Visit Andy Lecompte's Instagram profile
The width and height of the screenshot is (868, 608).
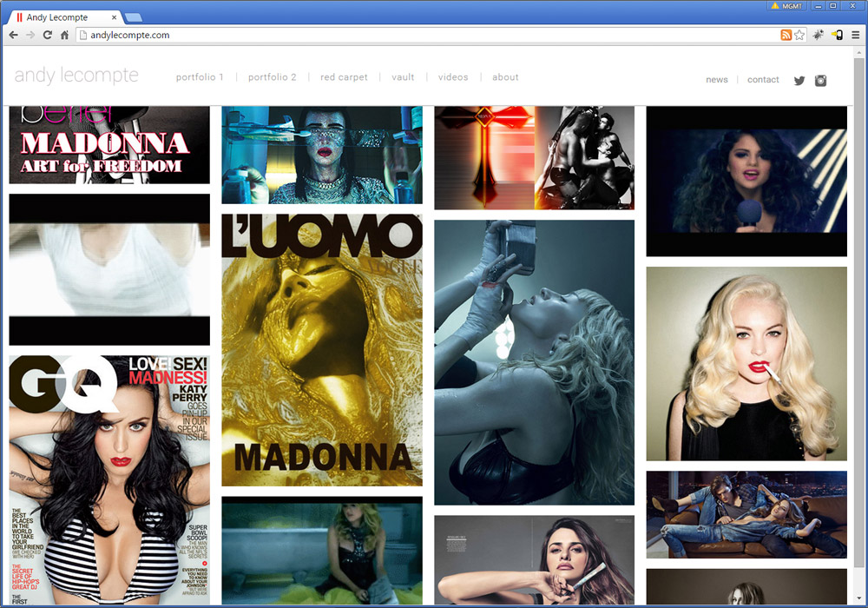[820, 80]
